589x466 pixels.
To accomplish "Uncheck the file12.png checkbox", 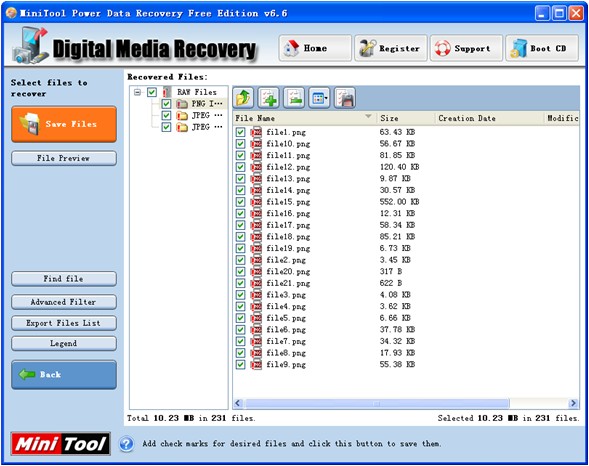I will 240,167.
